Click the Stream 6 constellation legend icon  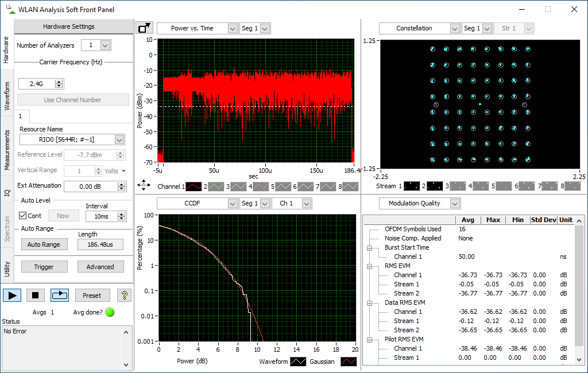[527, 186]
